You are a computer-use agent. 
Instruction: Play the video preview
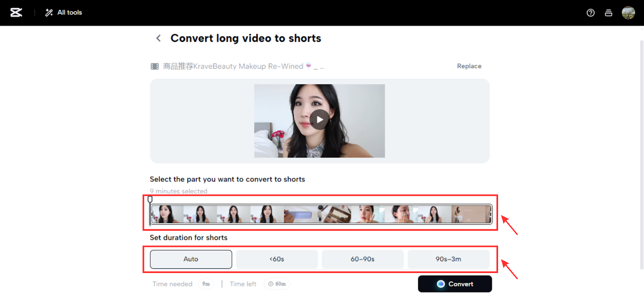(x=319, y=120)
